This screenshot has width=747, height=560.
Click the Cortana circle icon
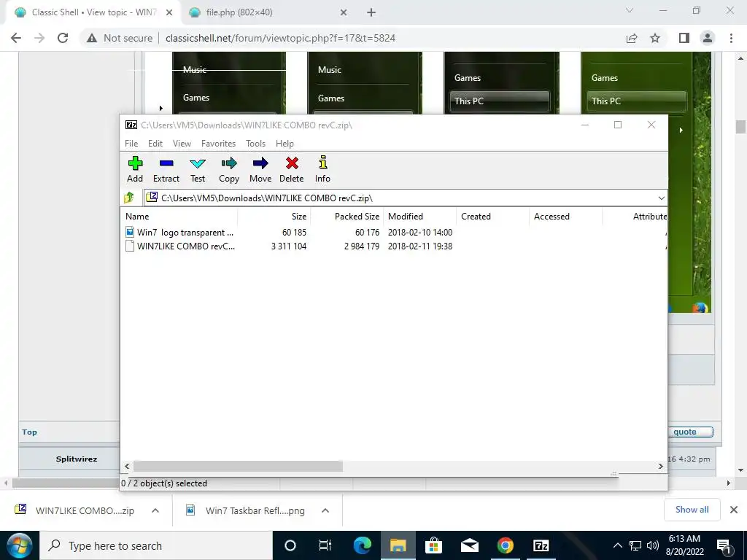(290, 545)
